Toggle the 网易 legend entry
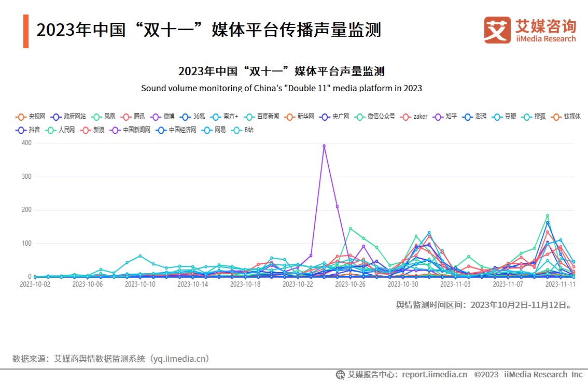This screenshot has width=588, height=382. pyautogui.click(x=214, y=130)
